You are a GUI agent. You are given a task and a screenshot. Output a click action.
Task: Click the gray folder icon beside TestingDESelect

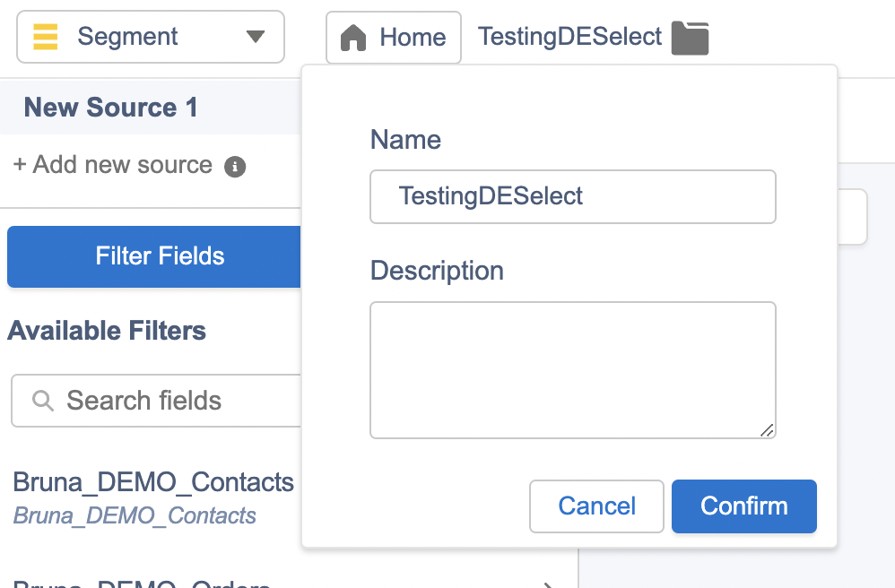pyautogui.click(x=690, y=38)
